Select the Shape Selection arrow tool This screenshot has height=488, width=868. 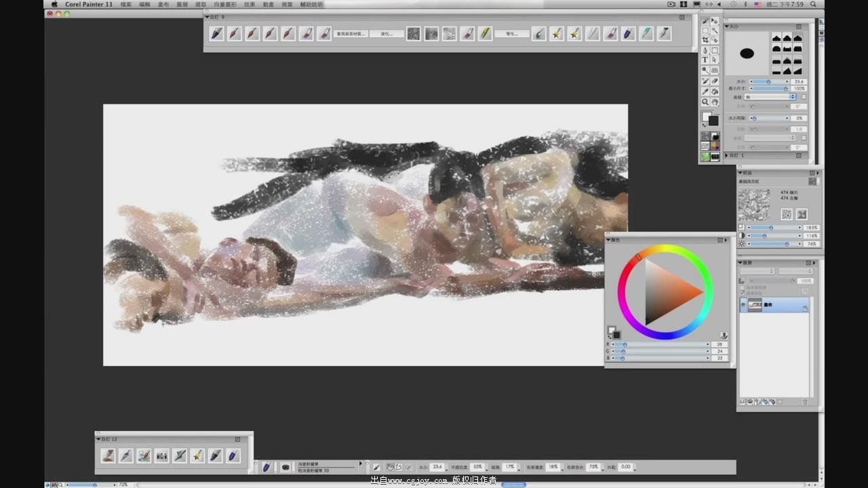(x=715, y=60)
